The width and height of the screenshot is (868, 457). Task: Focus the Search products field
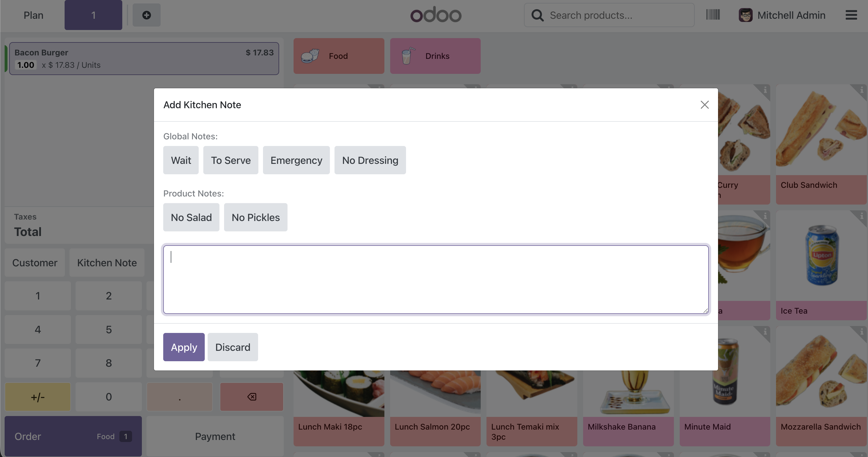click(x=609, y=15)
